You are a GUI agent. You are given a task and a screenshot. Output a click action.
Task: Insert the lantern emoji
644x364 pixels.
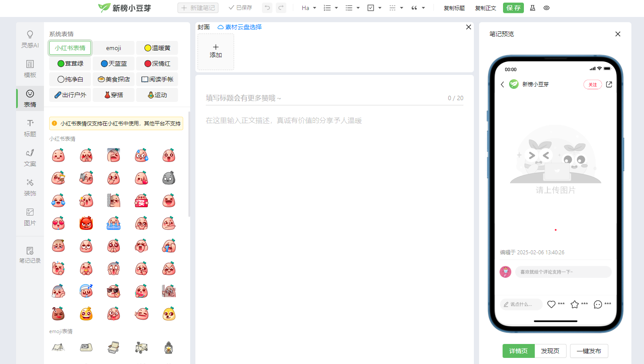(x=169, y=347)
